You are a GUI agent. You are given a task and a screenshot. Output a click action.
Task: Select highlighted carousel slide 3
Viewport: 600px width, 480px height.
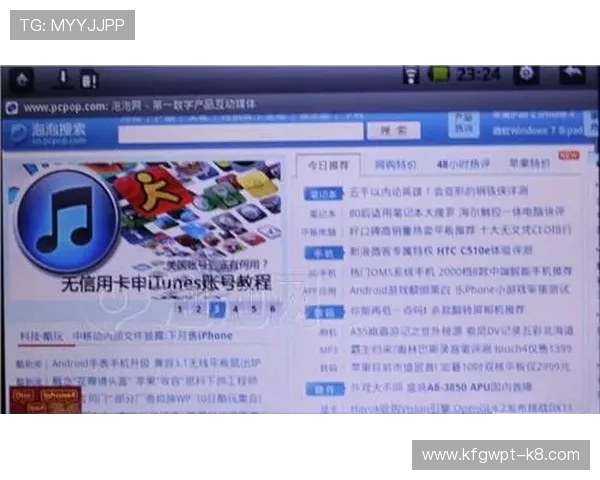click(217, 309)
